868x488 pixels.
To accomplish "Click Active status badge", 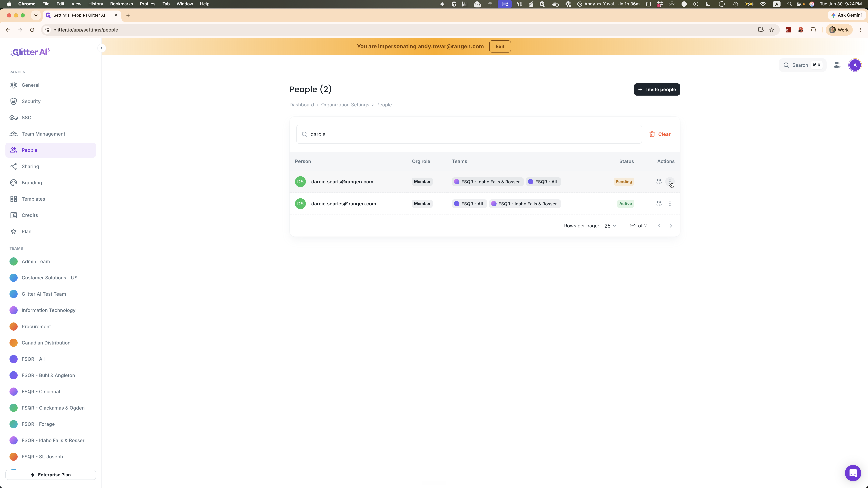I will (x=625, y=204).
